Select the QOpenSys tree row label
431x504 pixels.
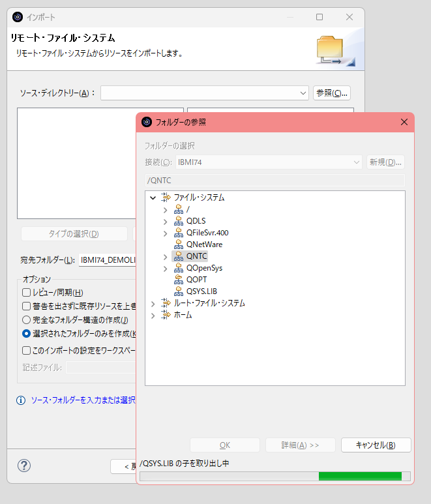pyautogui.click(x=204, y=268)
